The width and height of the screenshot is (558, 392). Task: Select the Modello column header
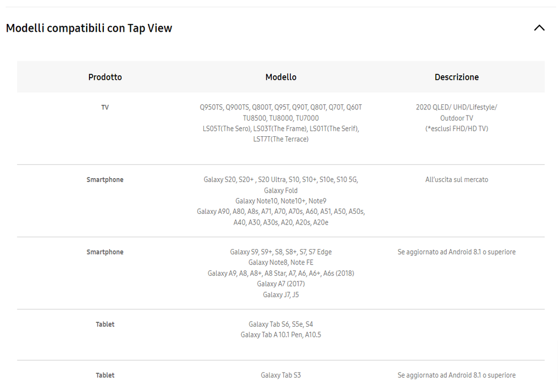pos(281,77)
